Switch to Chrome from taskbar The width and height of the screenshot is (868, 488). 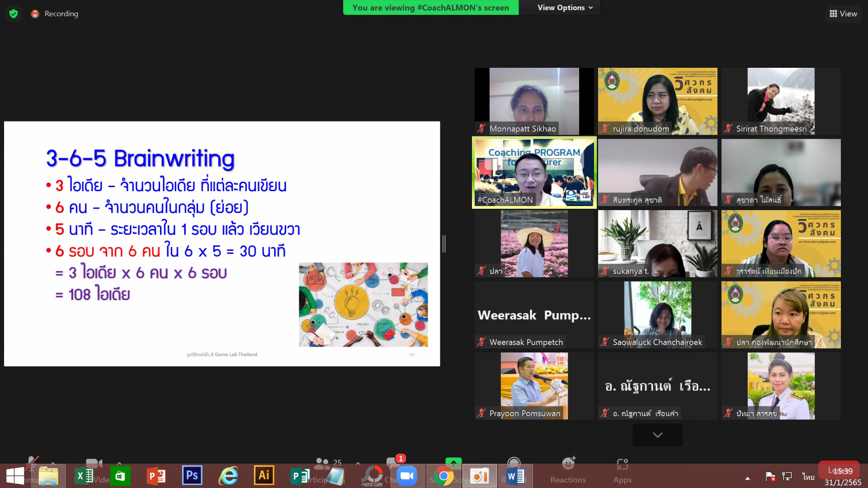tap(443, 476)
